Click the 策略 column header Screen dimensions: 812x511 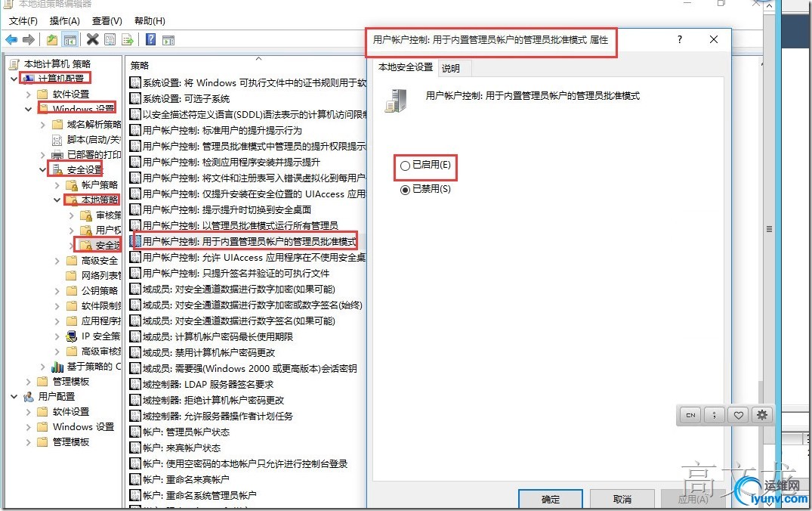140,65
